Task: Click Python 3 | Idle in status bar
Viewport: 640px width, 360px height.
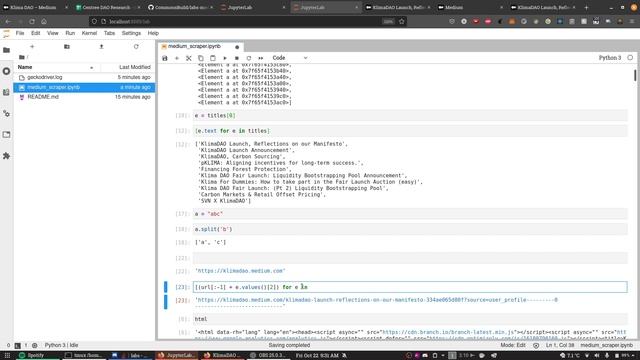Action: coord(61,345)
